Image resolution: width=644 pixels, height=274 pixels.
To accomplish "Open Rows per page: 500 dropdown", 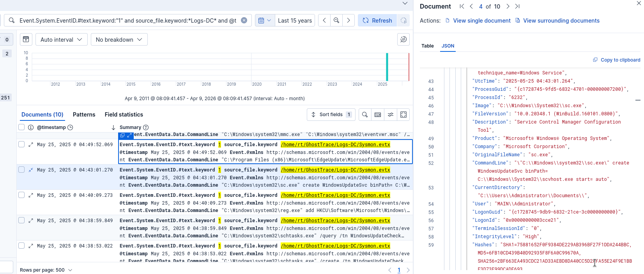I will coord(46,270).
